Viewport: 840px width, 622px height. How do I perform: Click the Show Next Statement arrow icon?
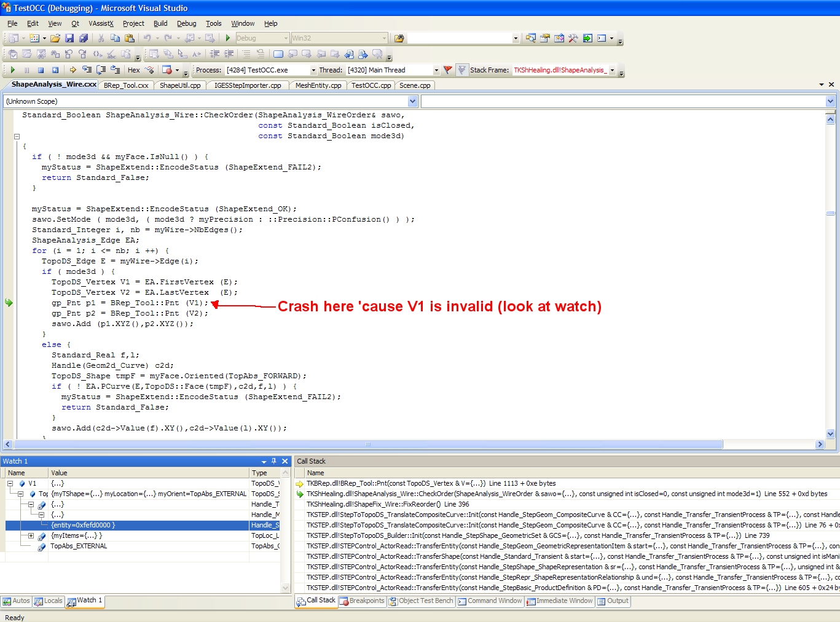coord(73,70)
